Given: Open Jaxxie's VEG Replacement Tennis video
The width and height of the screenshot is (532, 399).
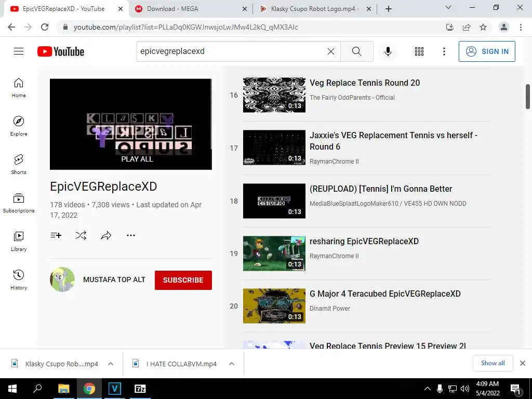Looking at the screenshot, I should (x=393, y=141).
